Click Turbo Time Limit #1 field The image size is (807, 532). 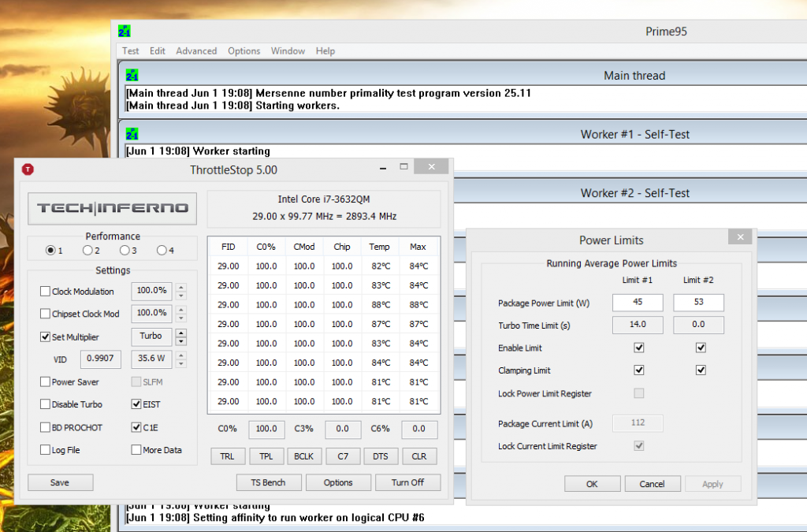(x=638, y=326)
